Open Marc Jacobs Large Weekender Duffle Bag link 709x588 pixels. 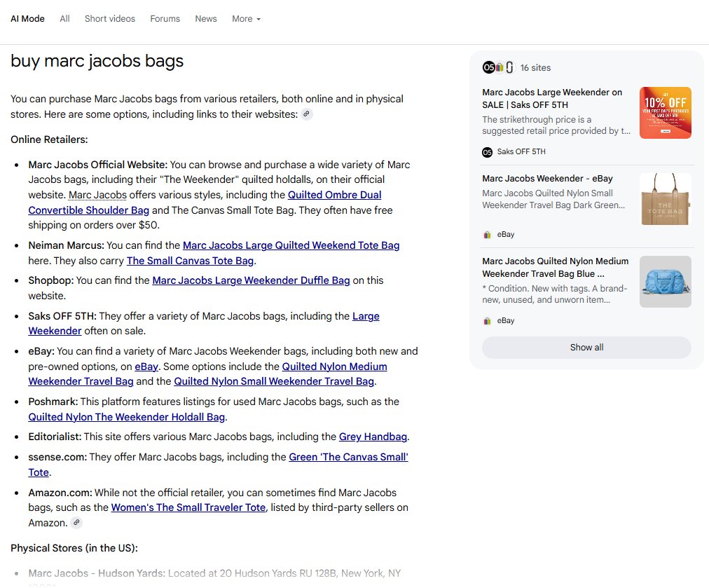tap(251, 280)
